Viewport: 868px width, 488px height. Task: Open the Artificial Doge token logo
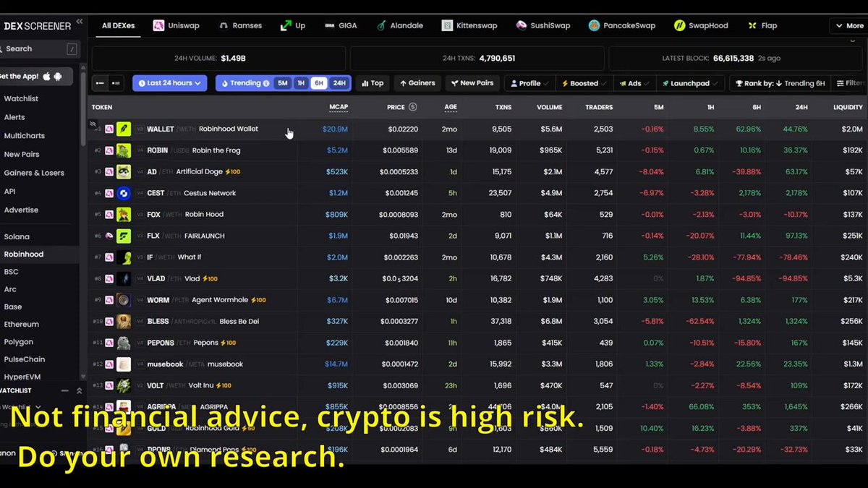[x=124, y=171]
